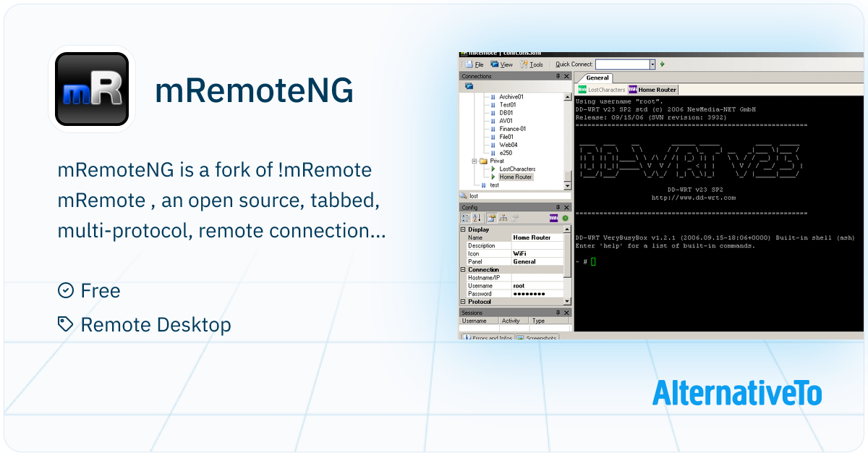Click the mRemoteNG logo thumbnail
Screen dimensions: 868x456
pyautogui.click(x=92, y=88)
